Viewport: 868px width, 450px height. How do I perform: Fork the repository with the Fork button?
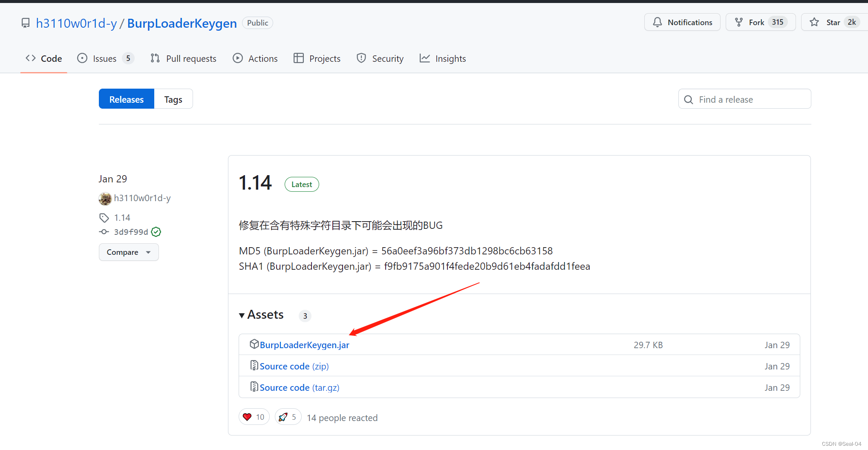760,22
